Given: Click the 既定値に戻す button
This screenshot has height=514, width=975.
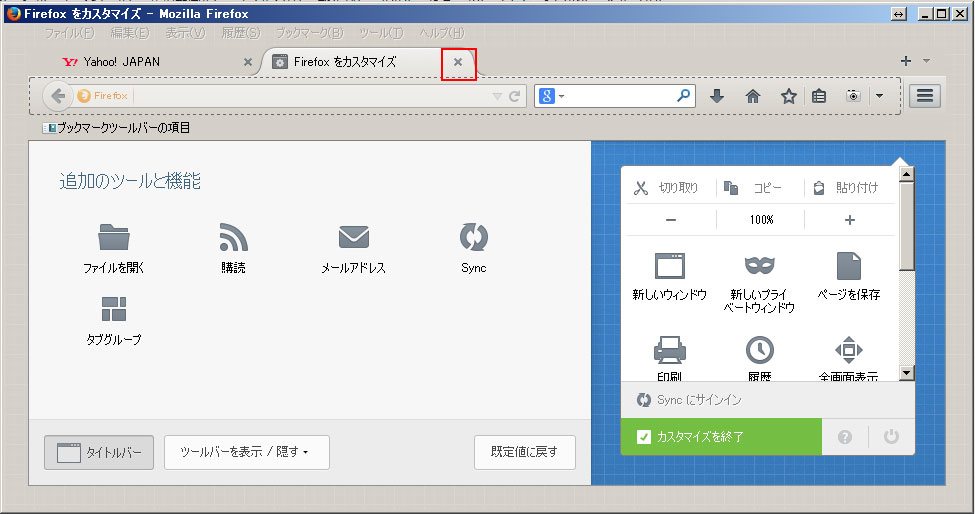Looking at the screenshot, I should coord(524,452).
